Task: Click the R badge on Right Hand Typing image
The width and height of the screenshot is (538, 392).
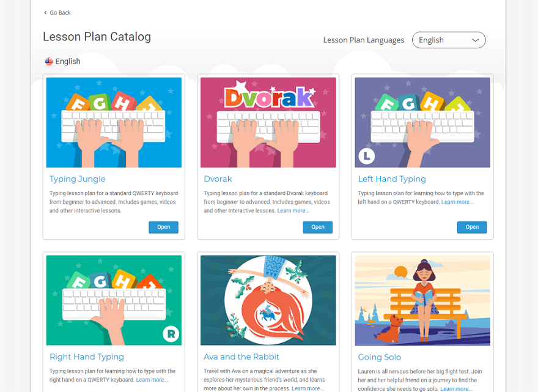Action: tap(171, 334)
